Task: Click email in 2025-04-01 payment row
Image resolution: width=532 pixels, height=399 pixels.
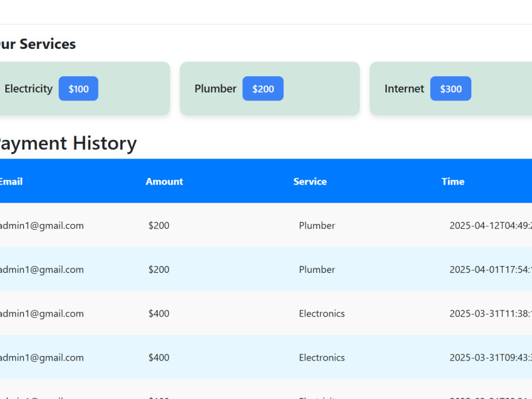Action: [x=41, y=270]
